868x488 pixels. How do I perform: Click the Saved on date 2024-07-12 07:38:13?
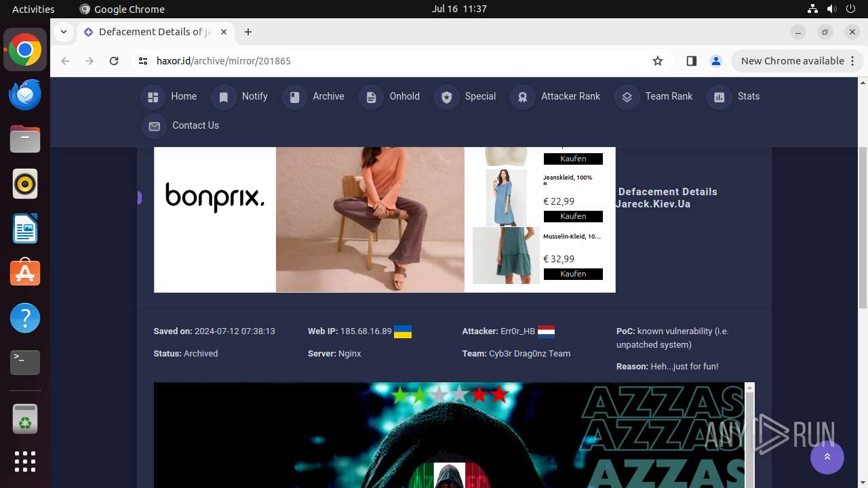point(235,331)
